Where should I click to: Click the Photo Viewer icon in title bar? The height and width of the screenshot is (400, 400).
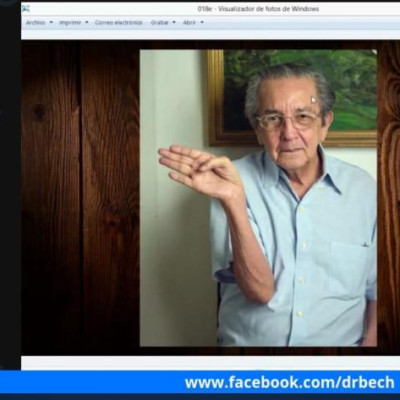[x=26, y=9]
